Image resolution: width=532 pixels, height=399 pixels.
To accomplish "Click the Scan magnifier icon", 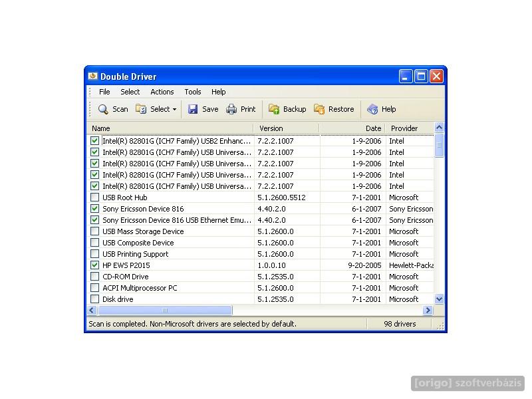I will click(103, 109).
